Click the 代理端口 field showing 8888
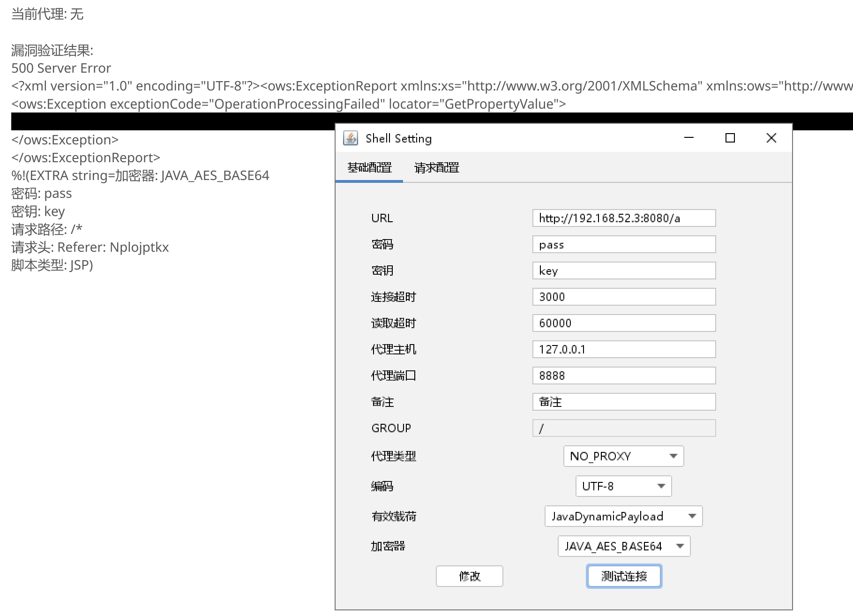Image resolution: width=853 pixels, height=616 pixels. pos(624,376)
